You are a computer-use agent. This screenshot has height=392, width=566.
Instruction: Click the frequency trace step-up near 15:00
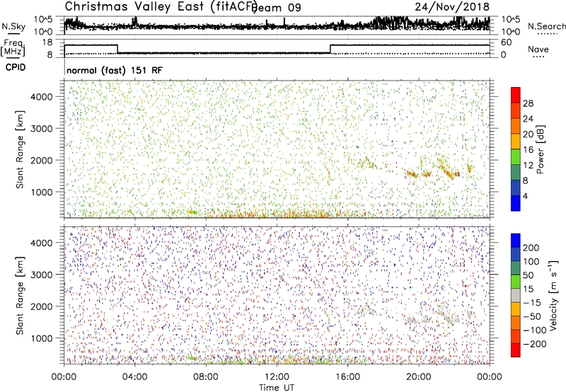click(x=330, y=49)
